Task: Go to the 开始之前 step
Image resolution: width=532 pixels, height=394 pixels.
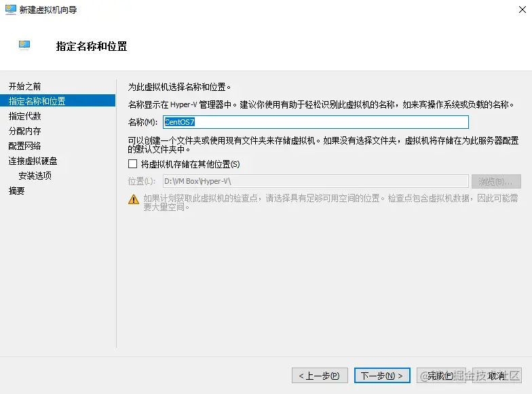Action: pyautogui.click(x=24, y=87)
